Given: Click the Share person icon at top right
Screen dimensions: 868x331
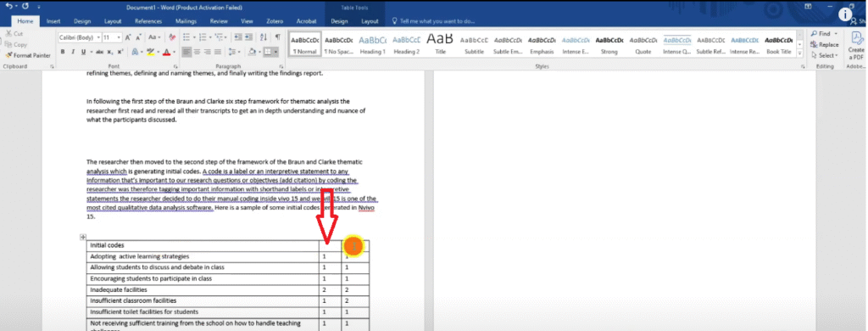Looking at the screenshot, I should click(853, 21).
